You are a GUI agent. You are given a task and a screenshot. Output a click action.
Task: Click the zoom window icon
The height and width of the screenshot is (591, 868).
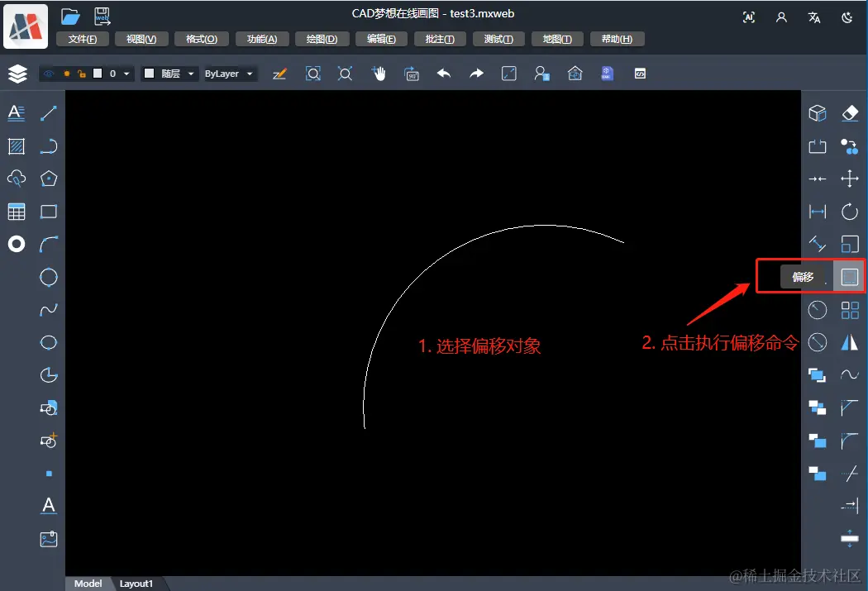(x=313, y=74)
